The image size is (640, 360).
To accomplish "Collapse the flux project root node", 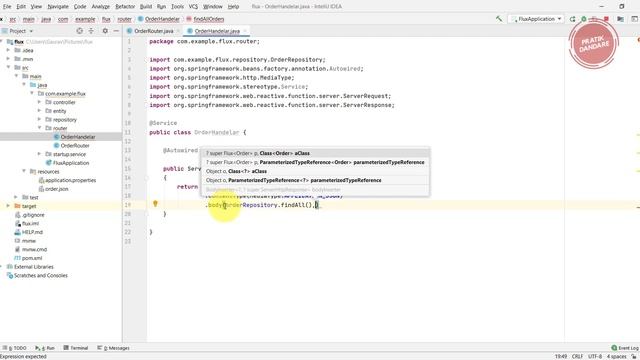I will click(1, 42).
